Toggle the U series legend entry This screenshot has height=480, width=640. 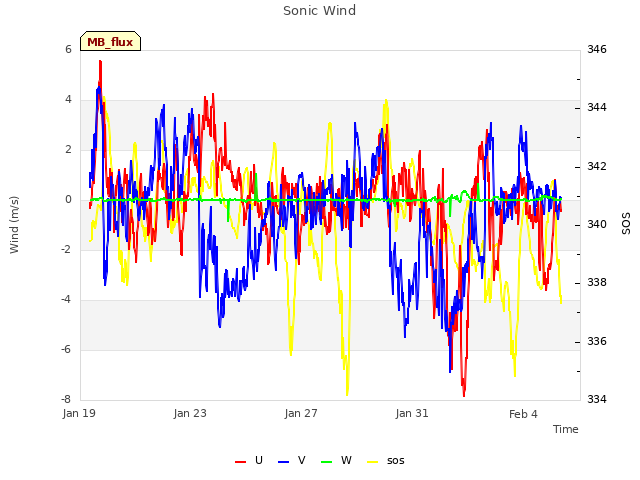click(x=249, y=460)
